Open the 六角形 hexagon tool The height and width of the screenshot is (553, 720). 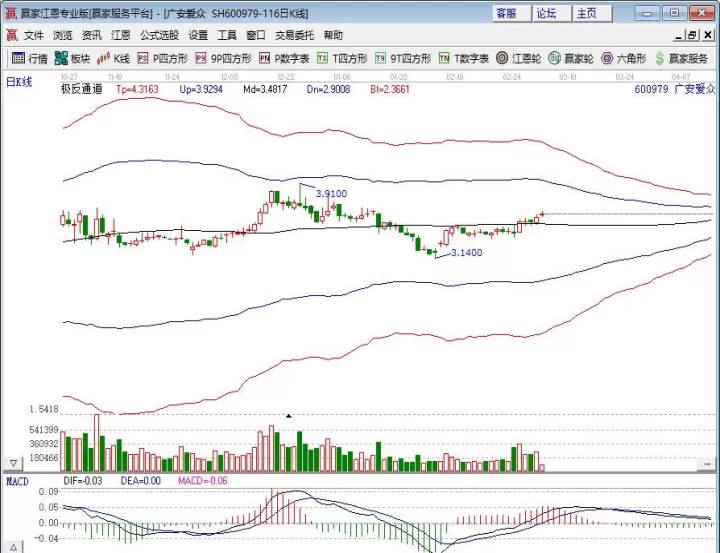623,58
